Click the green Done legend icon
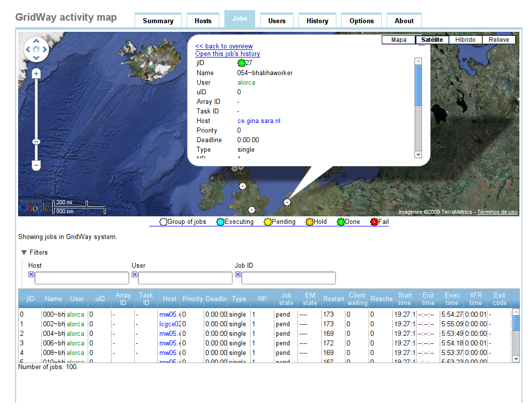 point(341,222)
